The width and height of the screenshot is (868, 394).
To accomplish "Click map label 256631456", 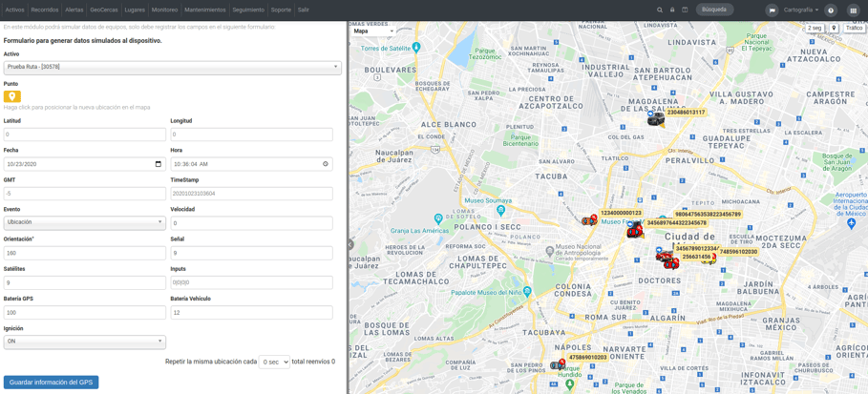I will [x=696, y=257].
